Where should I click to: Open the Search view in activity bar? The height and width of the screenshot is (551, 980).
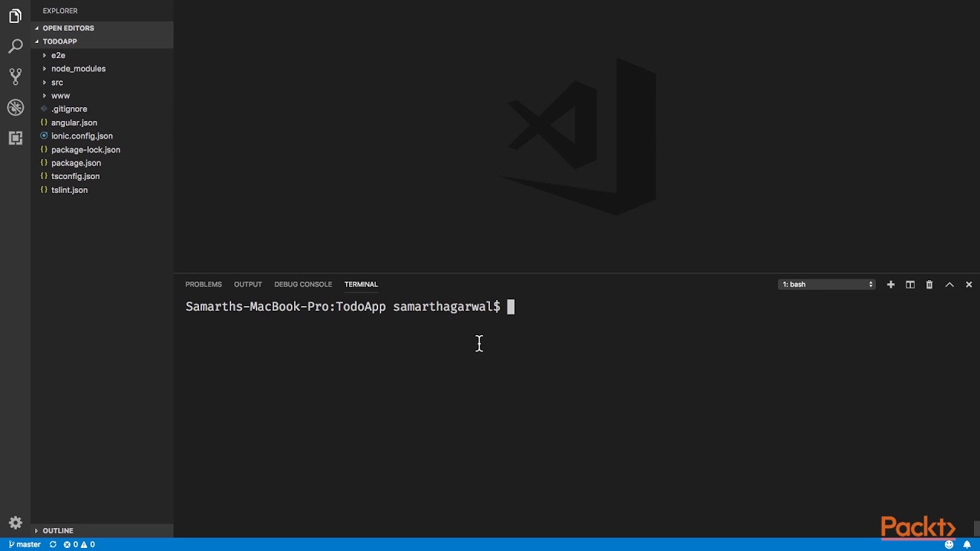(15, 47)
